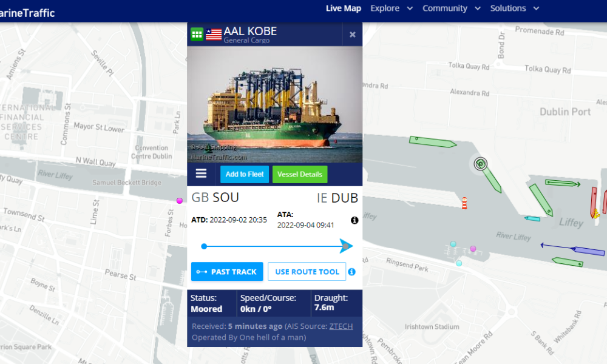Click the green cargo type grid icon
This screenshot has height=364, width=607.
(197, 34)
